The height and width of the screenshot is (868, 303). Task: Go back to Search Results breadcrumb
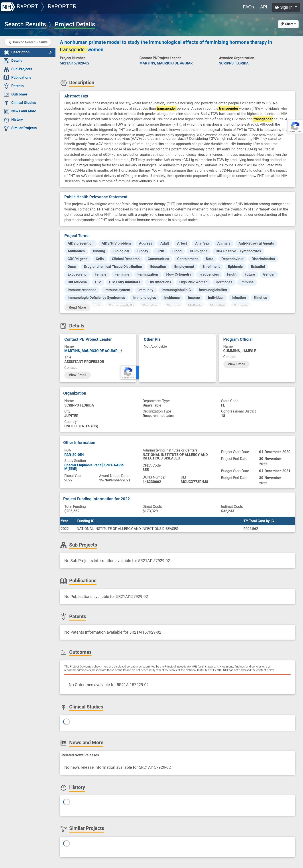tap(25, 24)
